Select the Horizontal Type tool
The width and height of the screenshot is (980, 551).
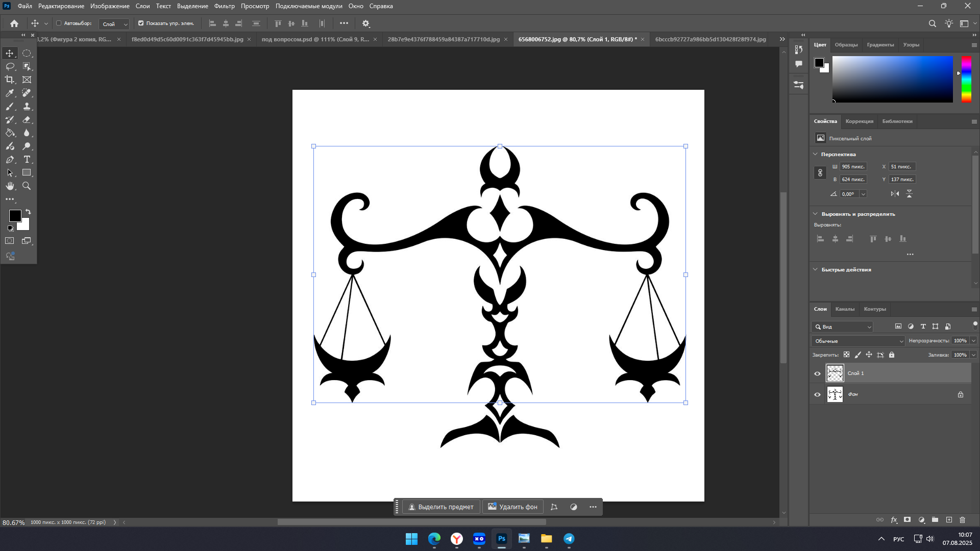click(27, 159)
